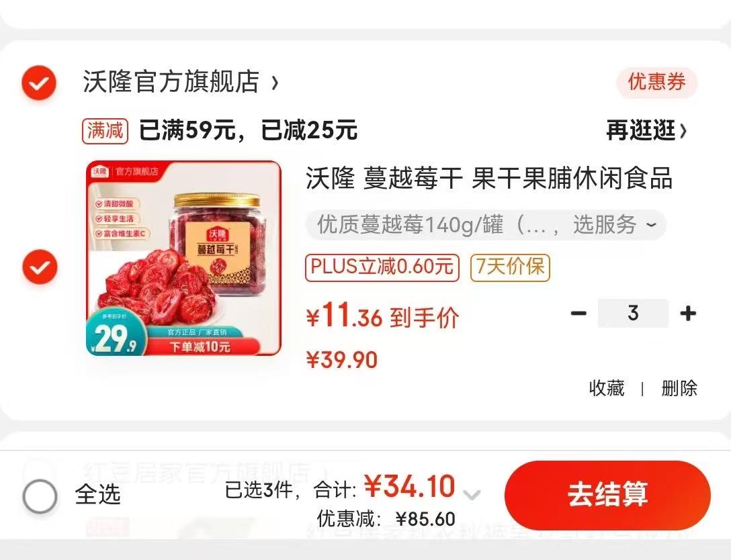
Task: Tick the 全选 select-all radio circle
Action: click(40, 496)
